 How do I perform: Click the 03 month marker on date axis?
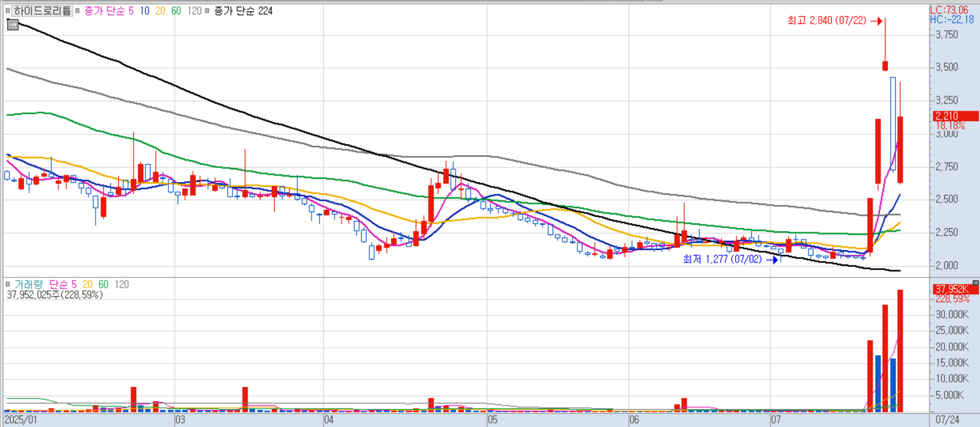180,420
